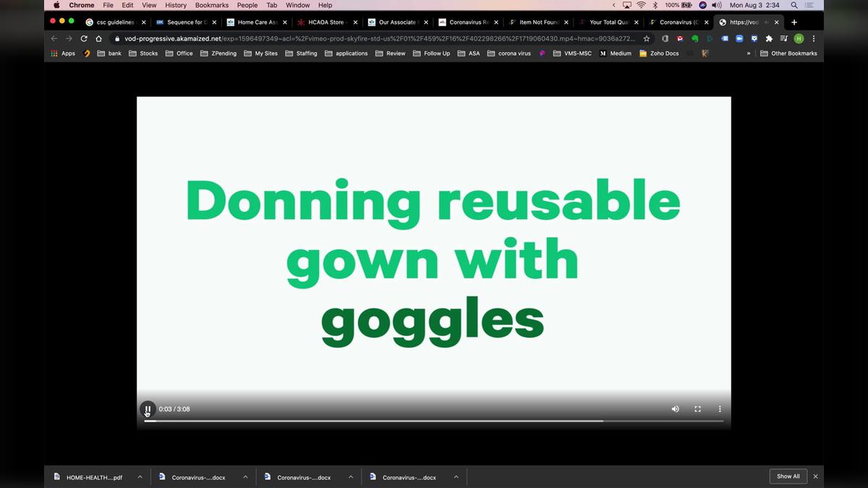The image size is (868, 488).
Task: Click the video progress bar
Action: click(434, 421)
